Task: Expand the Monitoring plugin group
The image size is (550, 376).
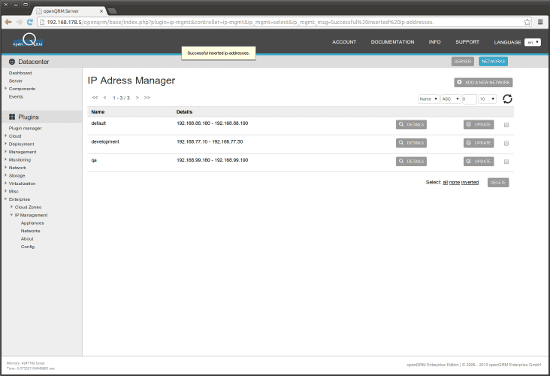Action: coord(6,160)
